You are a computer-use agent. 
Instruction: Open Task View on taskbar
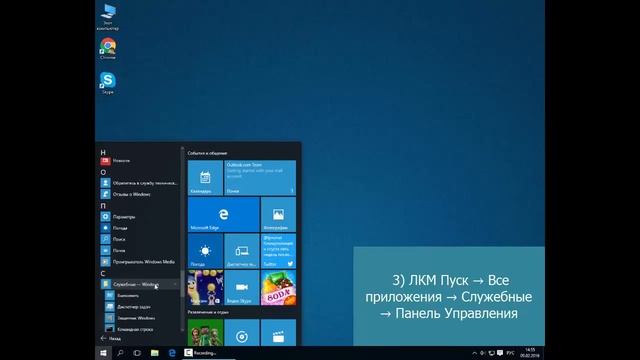(x=137, y=353)
